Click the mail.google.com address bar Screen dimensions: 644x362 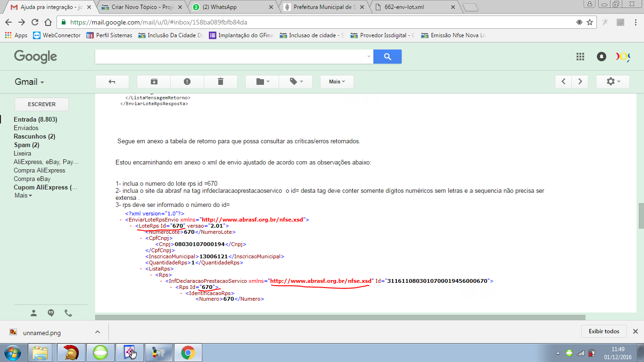pos(321,22)
